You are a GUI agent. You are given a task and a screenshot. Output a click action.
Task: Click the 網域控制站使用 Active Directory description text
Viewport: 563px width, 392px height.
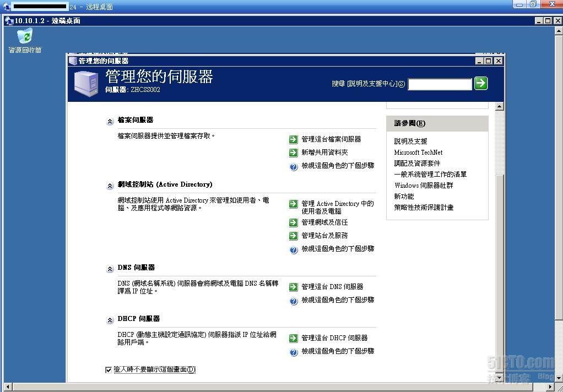coord(193,204)
